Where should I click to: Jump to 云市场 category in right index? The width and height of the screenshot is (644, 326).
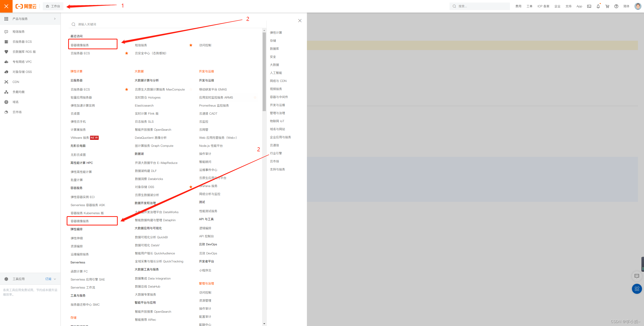click(274, 161)
